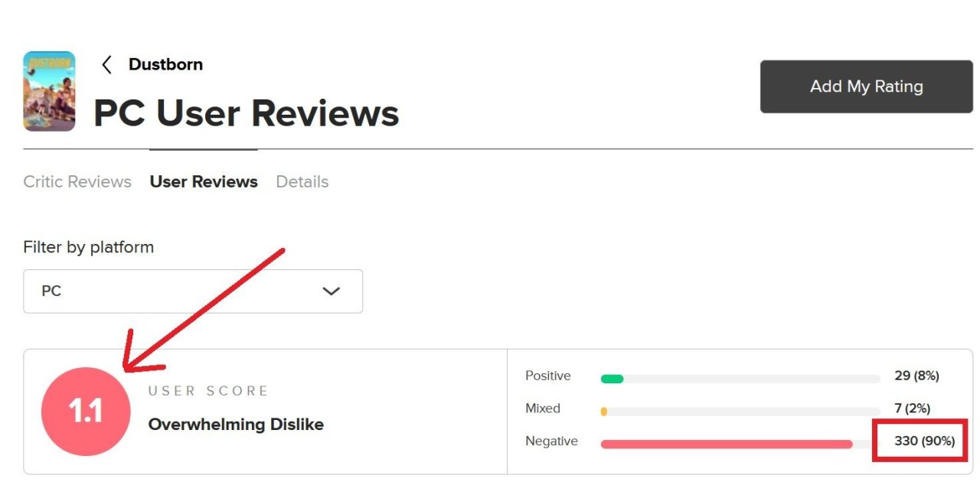Click the 330 (90%) negative count
Screen dimensions: 980x482
pos(925,441)
